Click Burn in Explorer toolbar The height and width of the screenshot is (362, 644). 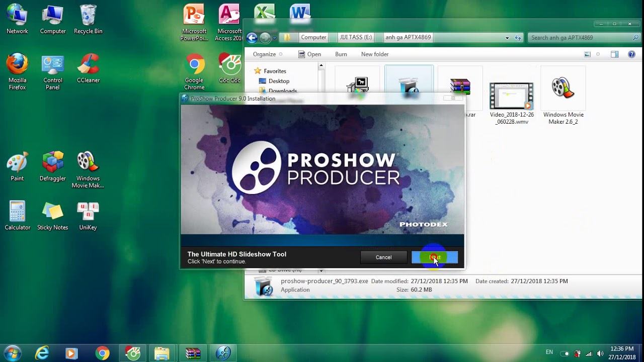tap(341, 54)
